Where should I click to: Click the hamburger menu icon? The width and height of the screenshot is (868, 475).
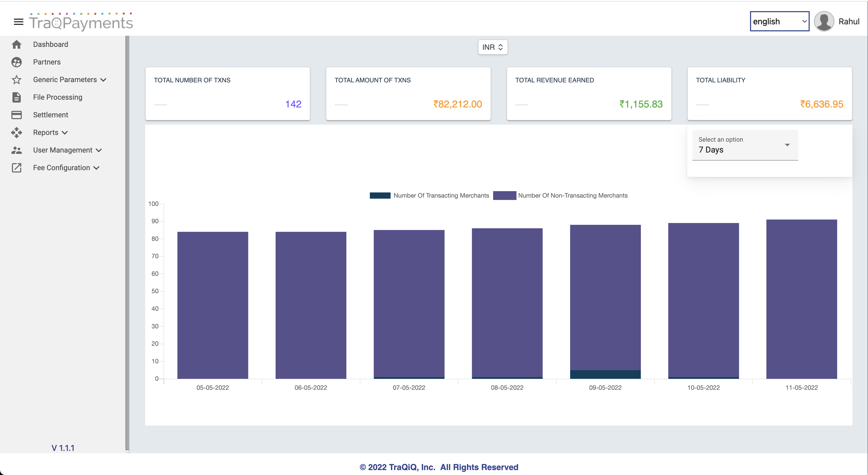pyautogui.click(x=18, y=22)
